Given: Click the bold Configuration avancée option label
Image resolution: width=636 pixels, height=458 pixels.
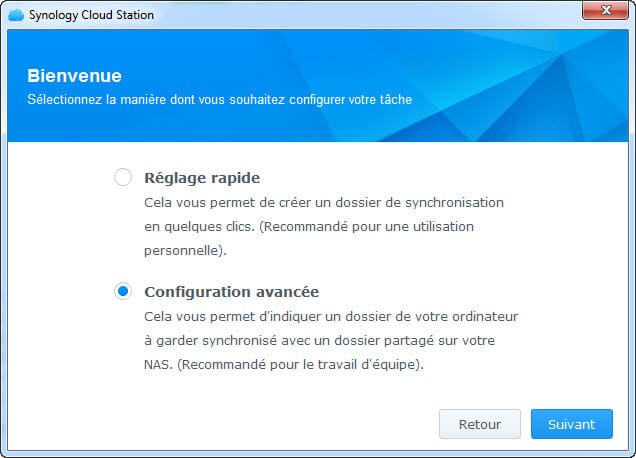Looking at the screenshot, I should click(232, 292).
